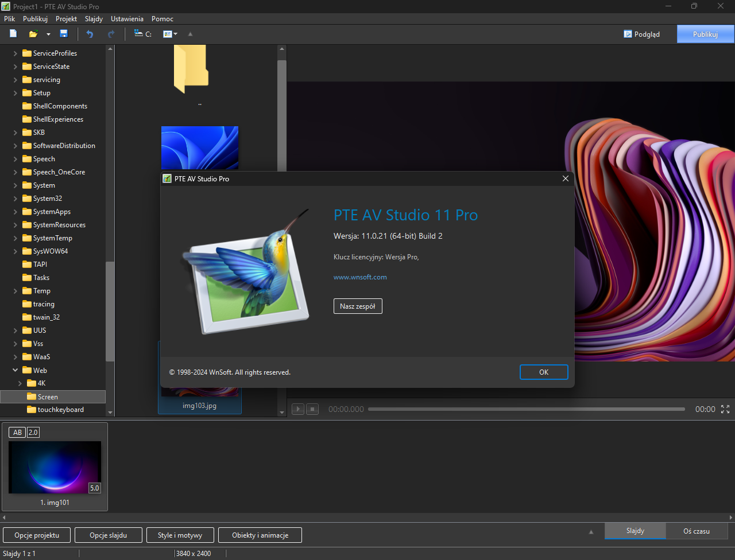This screenshot has height=560, width=735.
Task: Click OK in the about dialog
Action: [x=544, y=372]
